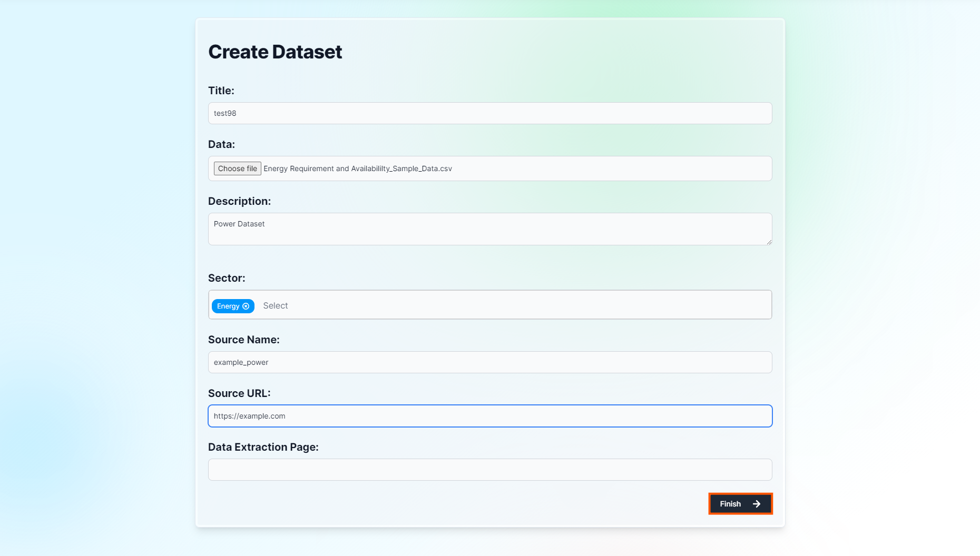Viewport: 980px width, 556px height.
Task: Click the Source URL input field
Action: pyautogui.click(x=490, y=416)
